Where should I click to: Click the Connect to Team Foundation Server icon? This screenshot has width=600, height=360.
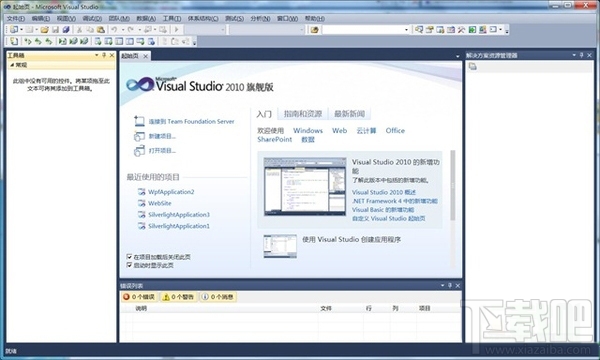click(x=139, y=121)
